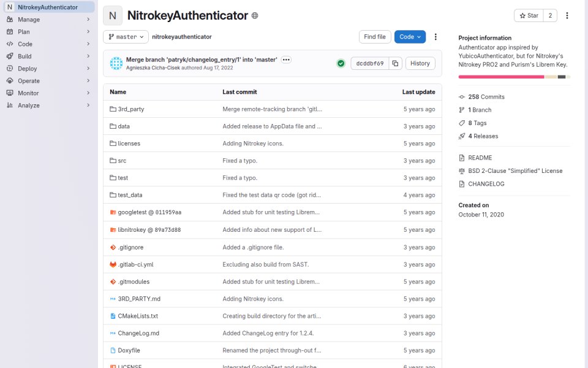Screen dimensions: 588x368
Task: Open commit 'Excluding also build from SAST.'
Action: [265, 264]
